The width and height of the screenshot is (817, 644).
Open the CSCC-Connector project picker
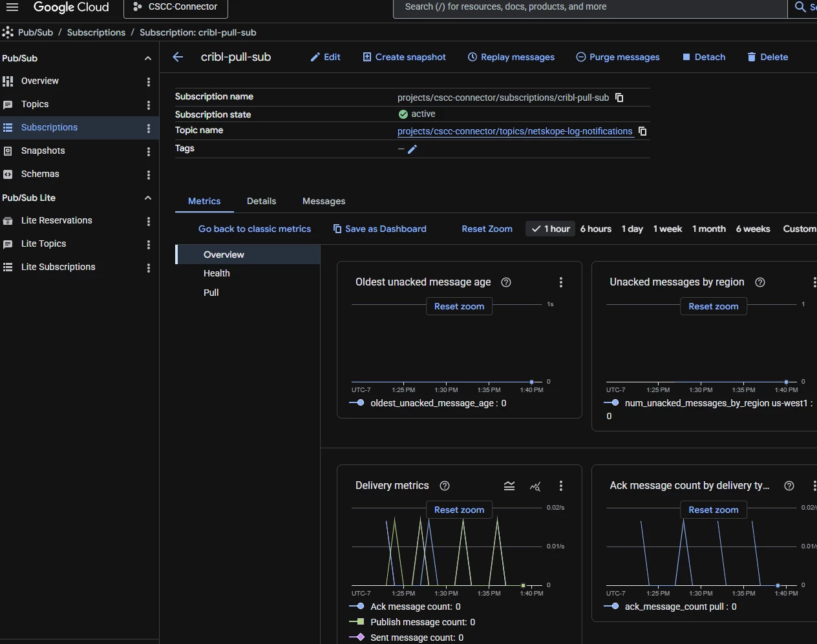[x=176, y=7]
